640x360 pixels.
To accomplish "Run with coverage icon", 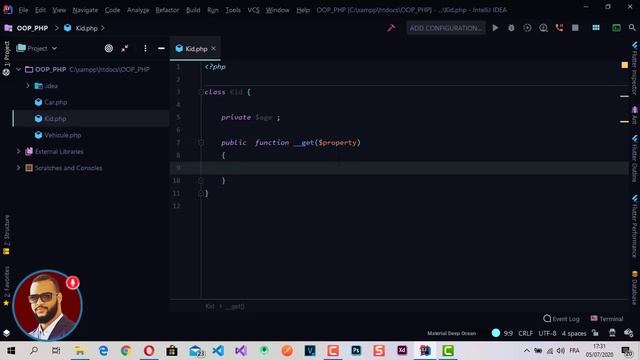I will 527,28.
